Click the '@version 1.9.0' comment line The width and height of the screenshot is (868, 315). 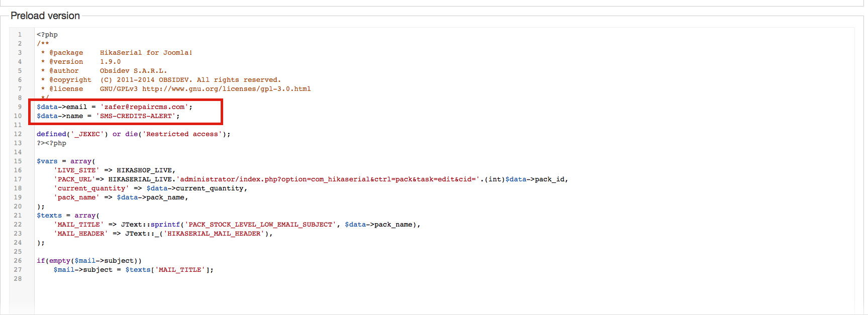pos(81,62)
